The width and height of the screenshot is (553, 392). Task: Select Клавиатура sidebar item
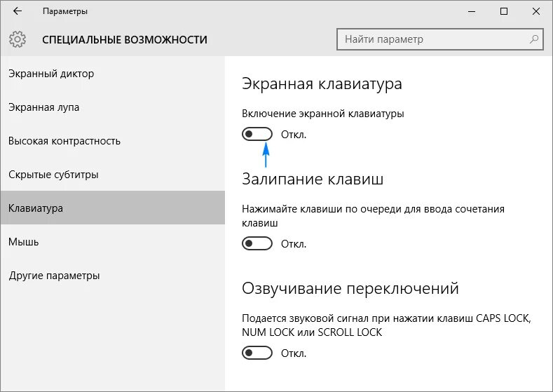(36, 208)
